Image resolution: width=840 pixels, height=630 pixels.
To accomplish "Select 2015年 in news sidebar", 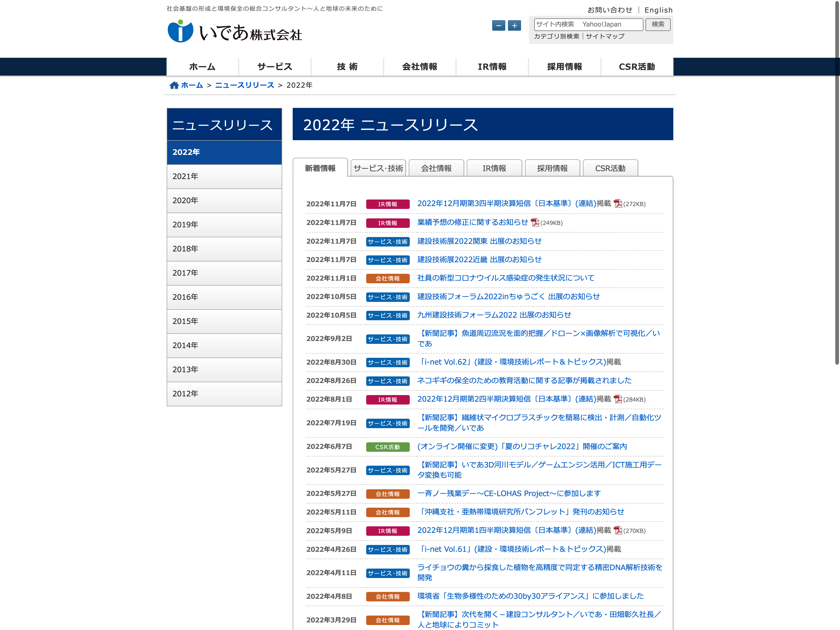I will tap(224, 321).
